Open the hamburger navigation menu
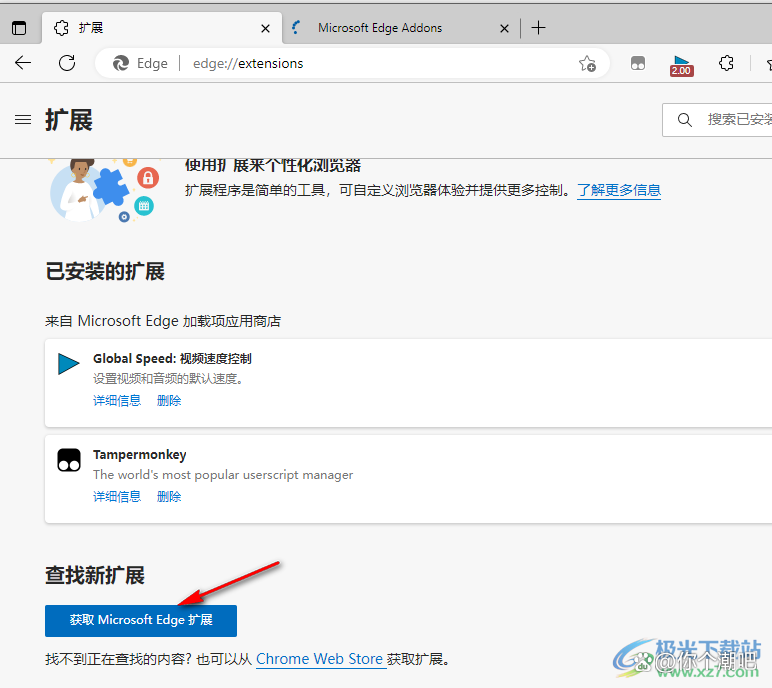This screenshot has height=688, width=772. tap(23, 120)
